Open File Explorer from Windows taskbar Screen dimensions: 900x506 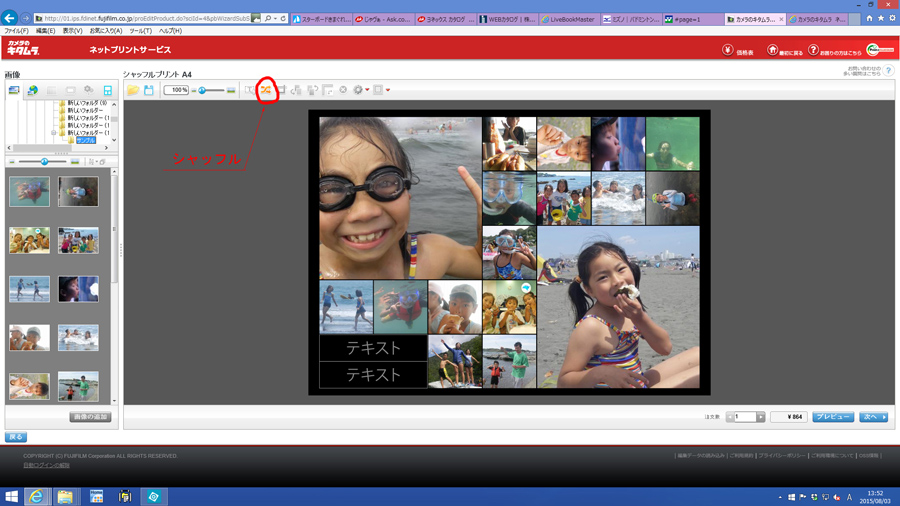point(65,496)
